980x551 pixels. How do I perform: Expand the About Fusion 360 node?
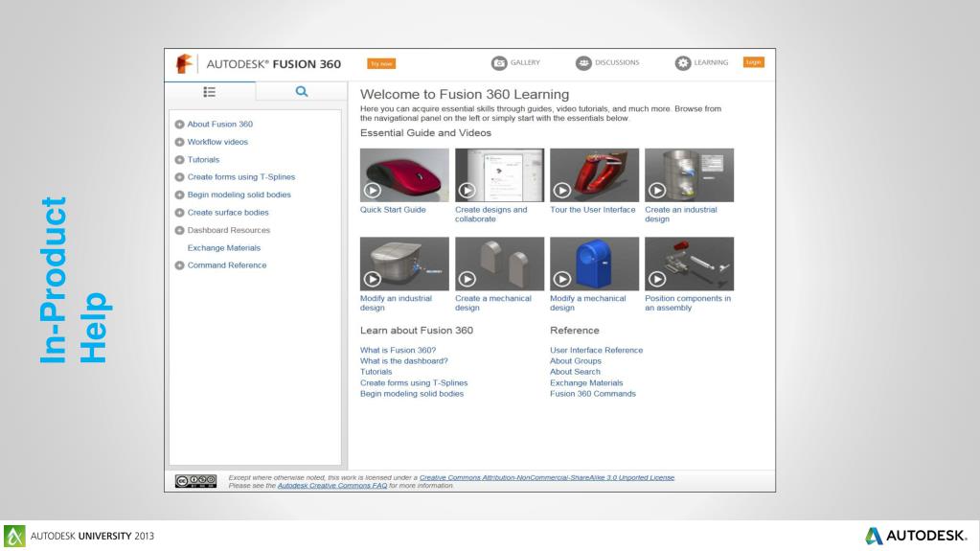179,125
